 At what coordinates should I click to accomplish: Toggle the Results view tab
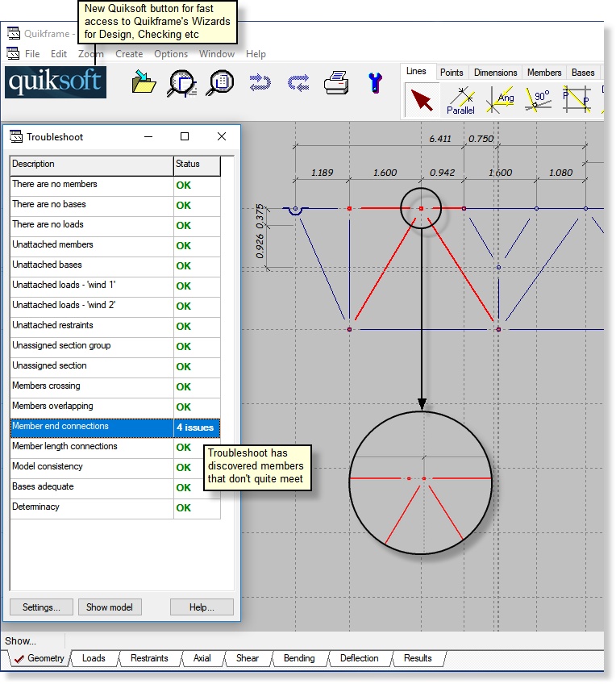point(418,658)
